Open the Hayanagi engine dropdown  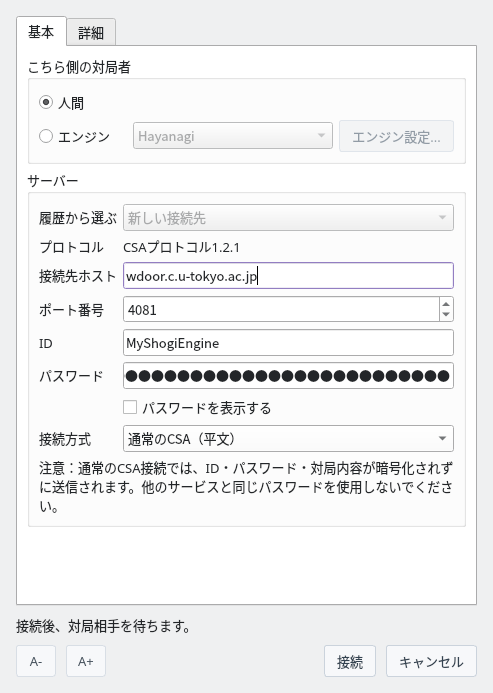233,136
